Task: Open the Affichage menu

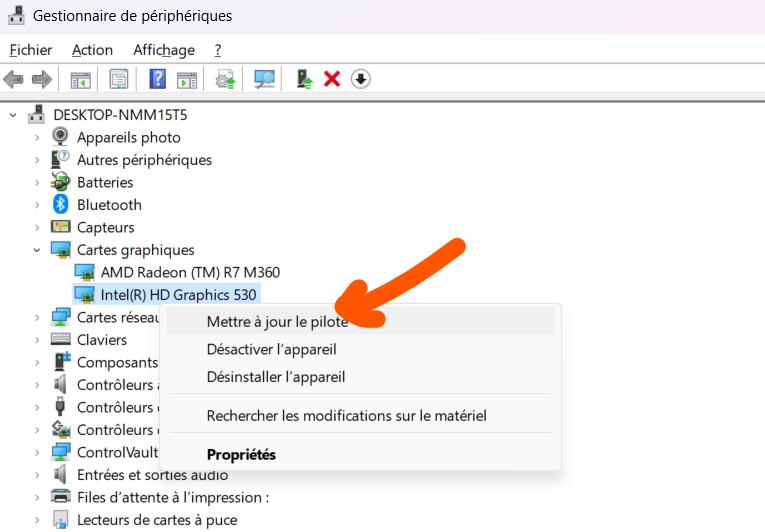Action: pos(164,50)
